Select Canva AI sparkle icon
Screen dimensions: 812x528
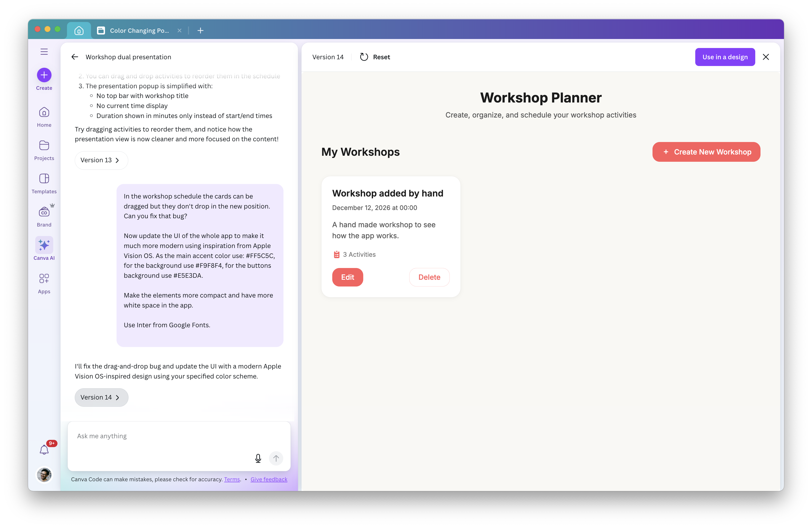(x=44, y=245)
